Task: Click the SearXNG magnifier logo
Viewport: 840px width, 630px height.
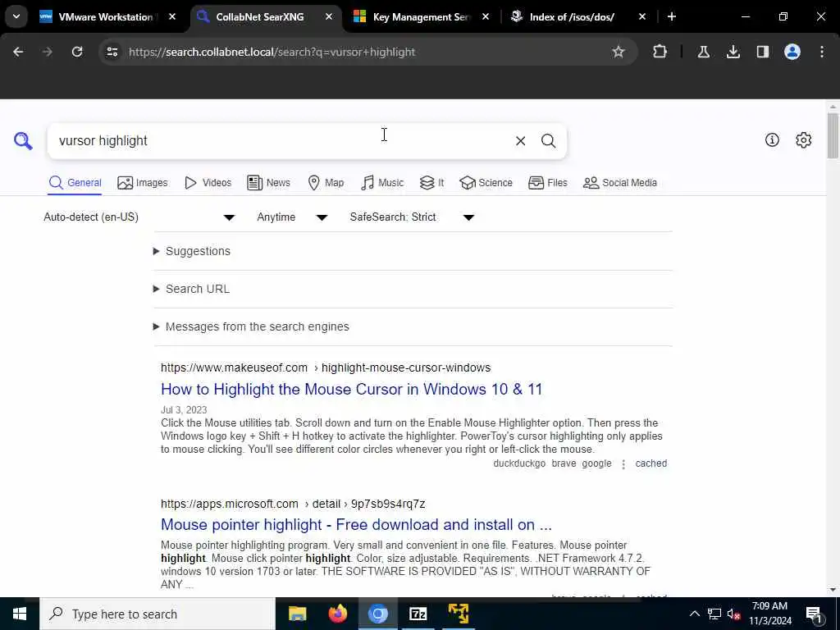Action: (23, 141)
